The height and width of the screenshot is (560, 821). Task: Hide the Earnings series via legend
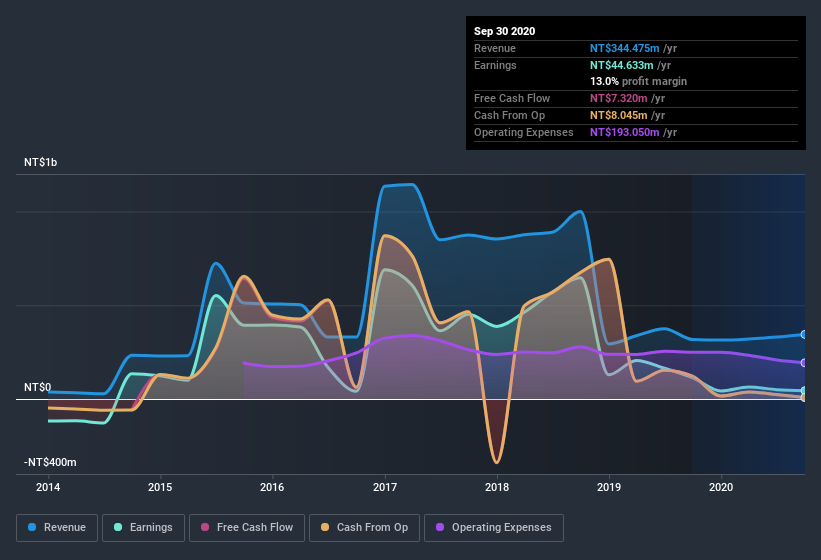coord(142,527)
